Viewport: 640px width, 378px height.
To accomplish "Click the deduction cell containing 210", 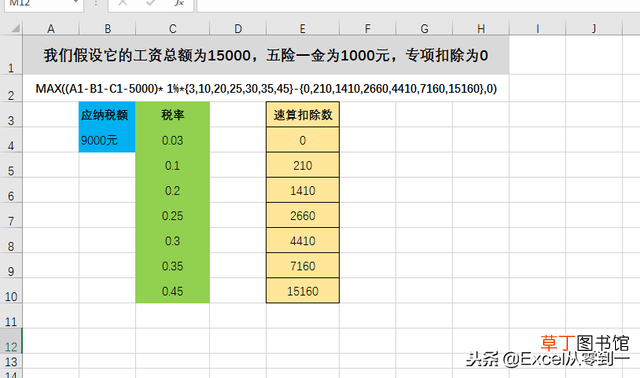I will tap(302, 165).
